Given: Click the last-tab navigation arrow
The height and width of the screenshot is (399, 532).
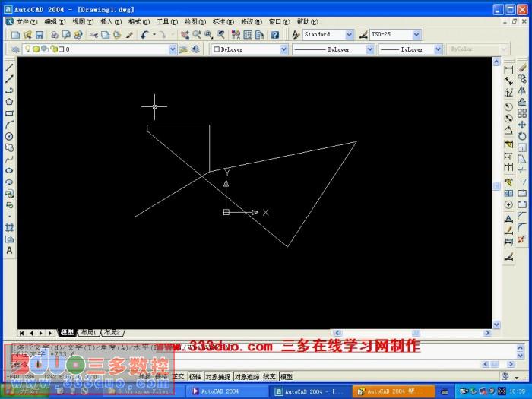Looking at the screenshot, I should [x=51, y=333].
